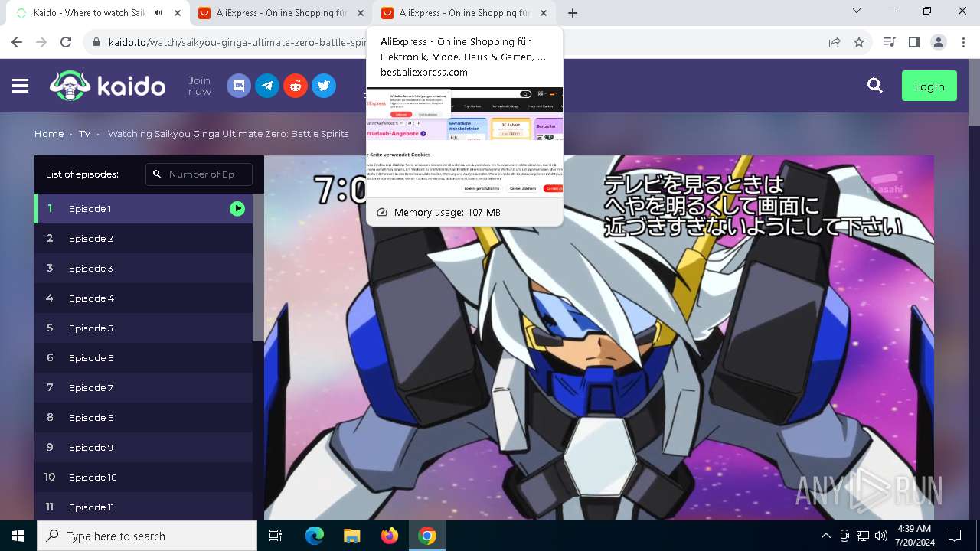The image size is (980, 551).
Task: Select Episode 3 in the list
Action: (x=143, y=268)
